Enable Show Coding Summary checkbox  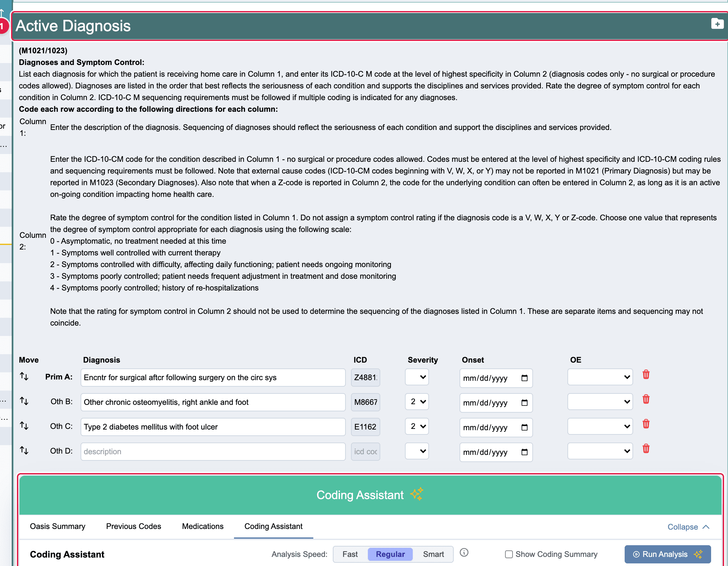pos(509,554)
